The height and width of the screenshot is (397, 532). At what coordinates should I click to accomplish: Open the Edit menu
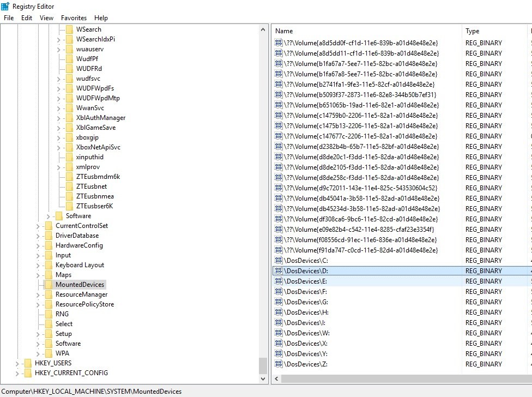(27, 18)
